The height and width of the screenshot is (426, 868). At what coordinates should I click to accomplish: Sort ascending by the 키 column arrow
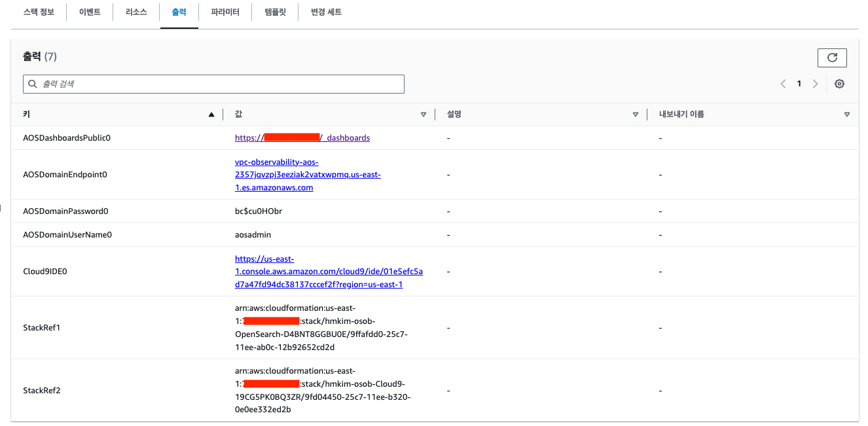click(x=211, y=115)
